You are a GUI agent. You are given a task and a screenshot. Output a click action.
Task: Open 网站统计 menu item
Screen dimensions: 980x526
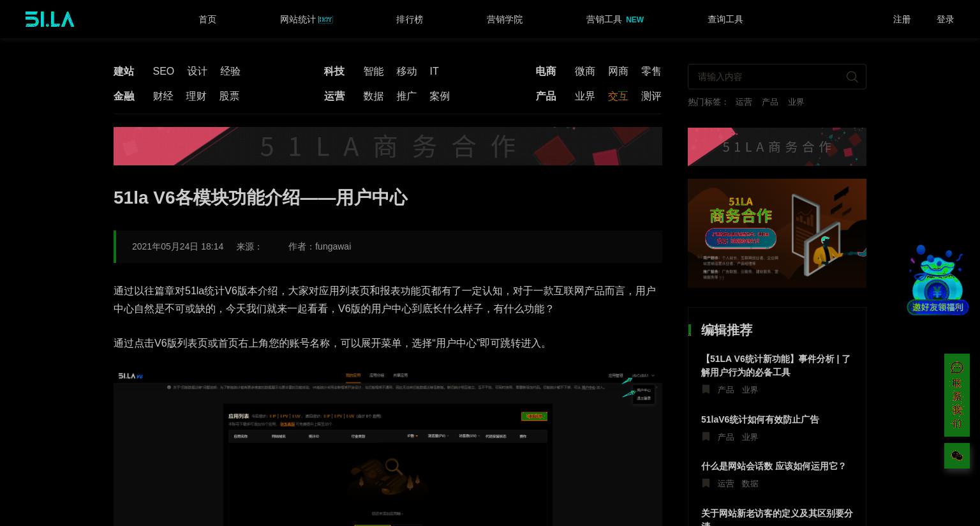pyautogui.click(x=306, y=19)
